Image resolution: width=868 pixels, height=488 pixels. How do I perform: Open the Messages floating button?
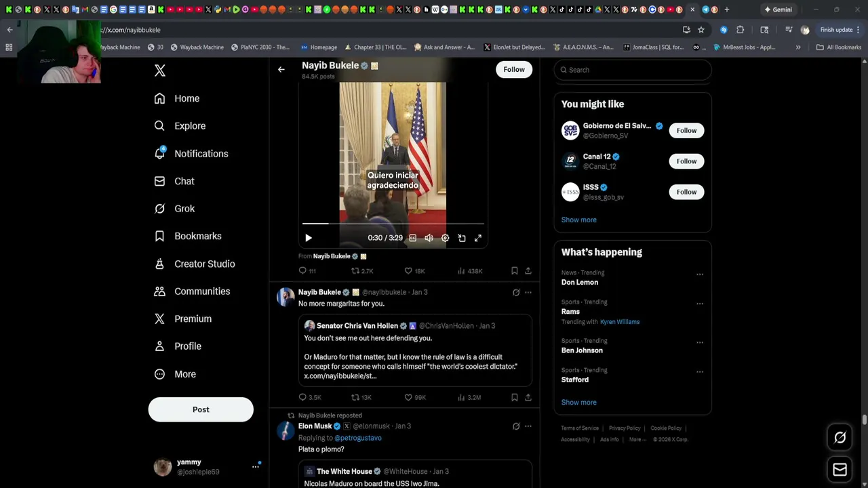tap(840, 470)
